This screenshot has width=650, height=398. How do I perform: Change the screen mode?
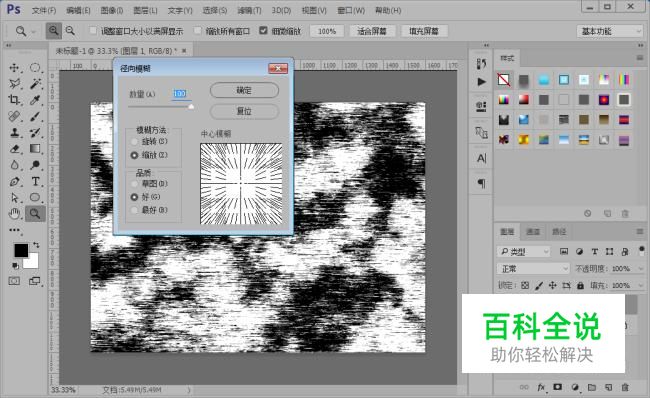[x=35, y=281]
